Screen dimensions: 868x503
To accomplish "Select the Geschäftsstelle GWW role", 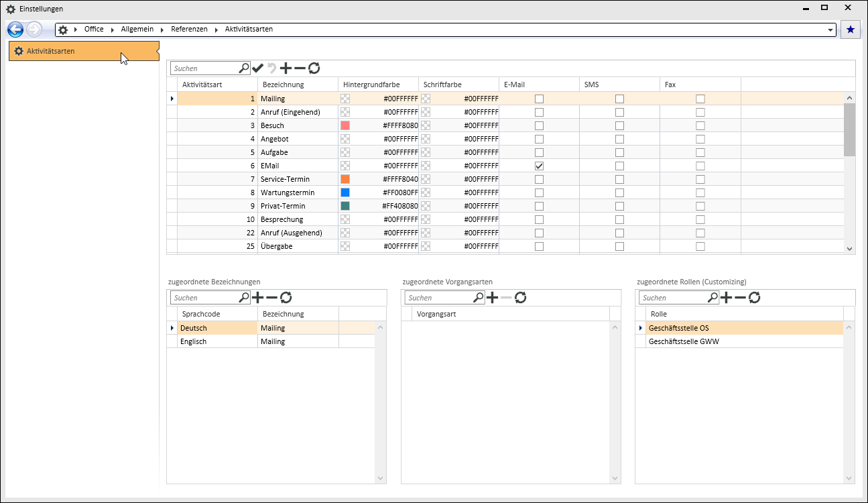I will pyautogui.click(x=739, y=341).
